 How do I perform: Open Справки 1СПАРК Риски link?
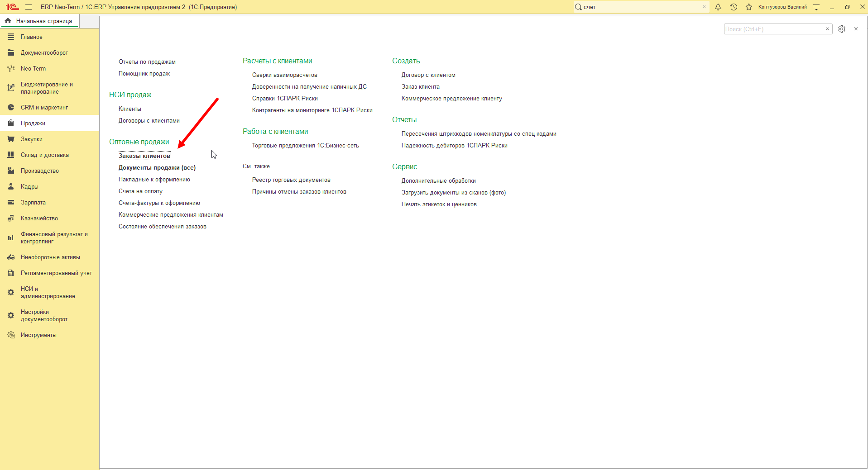[x=285, y=98]
